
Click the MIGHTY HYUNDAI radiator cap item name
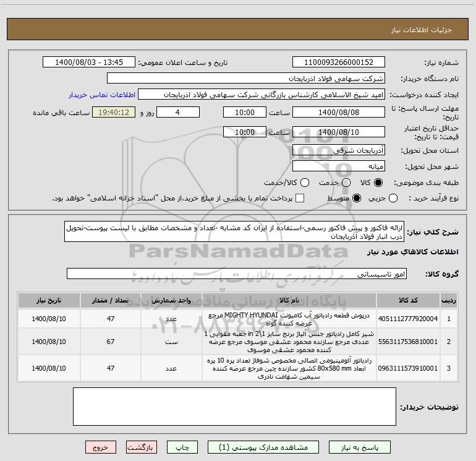click(x=289, y=319)
